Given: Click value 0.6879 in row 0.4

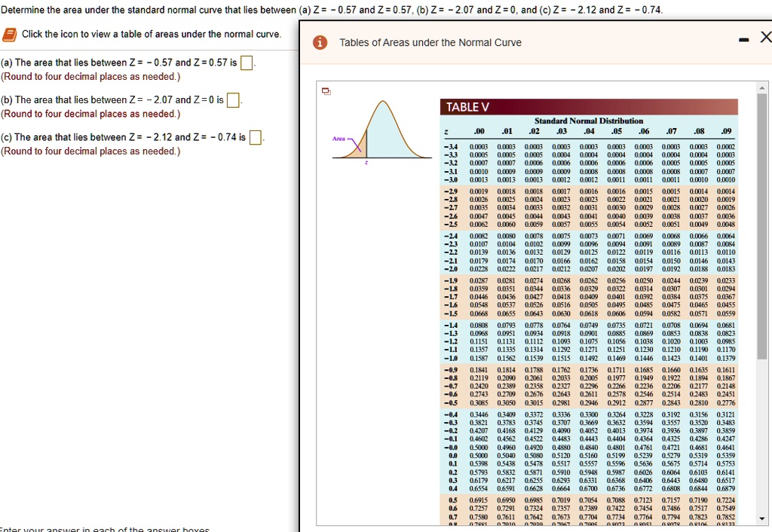Looking at the screenshot, I should pyautogui.click(x=726, y=488).
